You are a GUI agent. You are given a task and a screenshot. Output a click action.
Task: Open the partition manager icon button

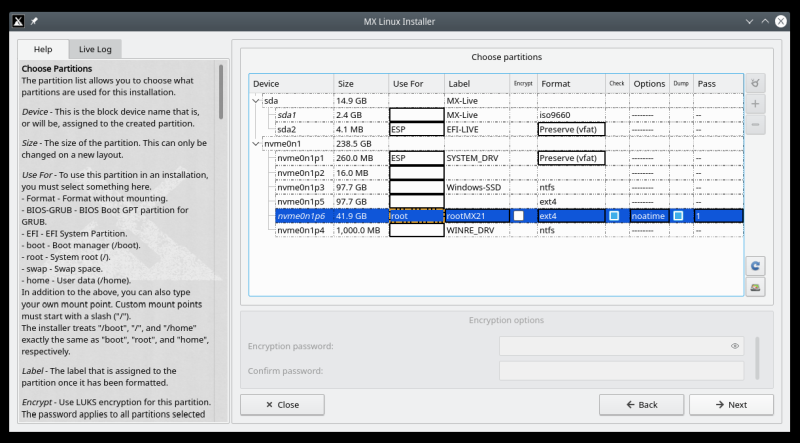(x=755, y=287)
